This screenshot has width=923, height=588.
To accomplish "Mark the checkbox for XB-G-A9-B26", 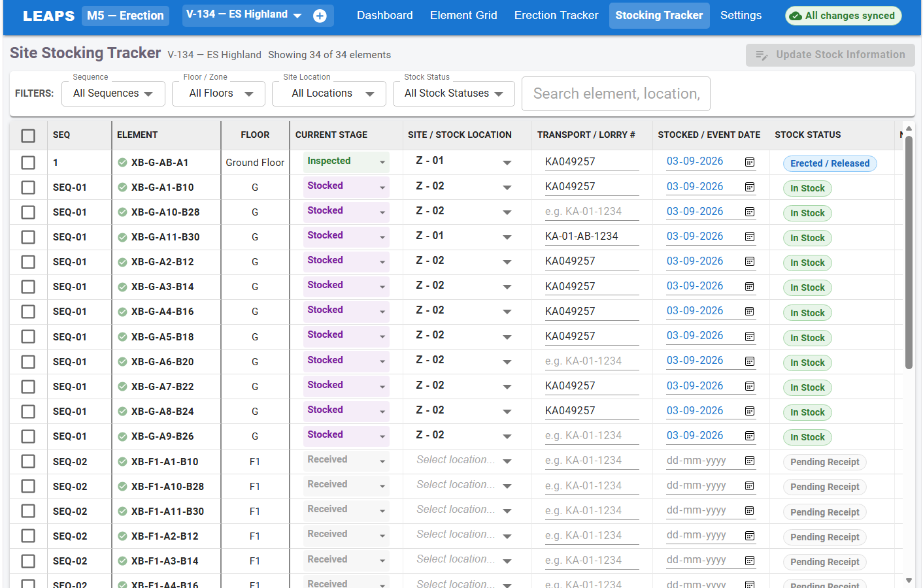I will [x=28, y=436].
